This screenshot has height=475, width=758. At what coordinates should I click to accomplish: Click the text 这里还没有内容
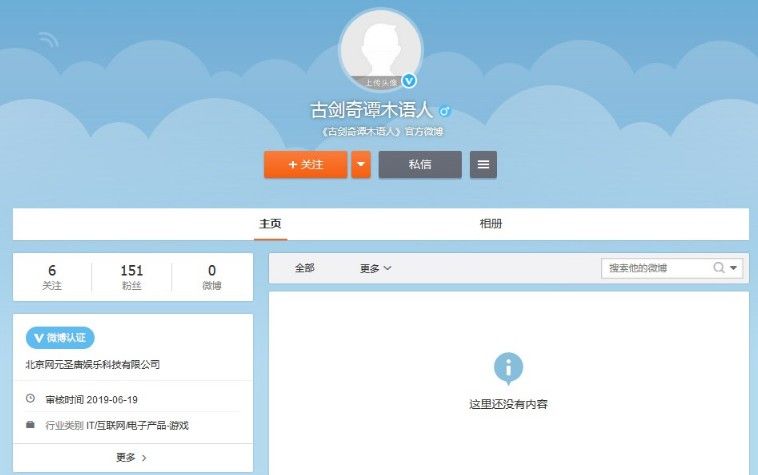pyautogui.click(x=508, y=404)
